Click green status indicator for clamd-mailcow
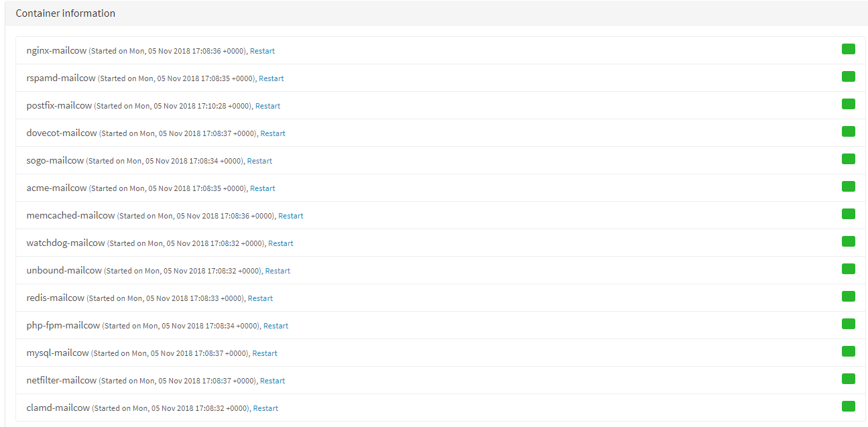868x427 pixels. pyautogui.click(x=849, y=406)
